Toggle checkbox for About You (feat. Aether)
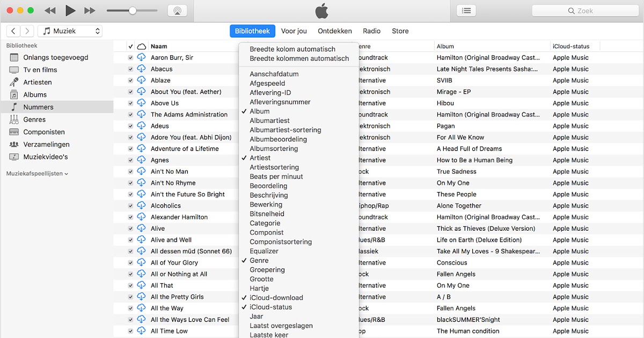644x338 pixels. click(130, 92)
